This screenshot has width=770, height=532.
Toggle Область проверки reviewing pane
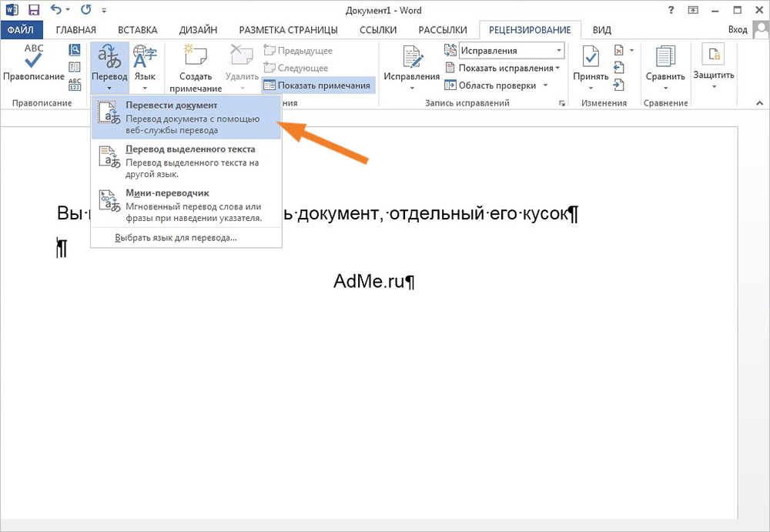[490, 85]
